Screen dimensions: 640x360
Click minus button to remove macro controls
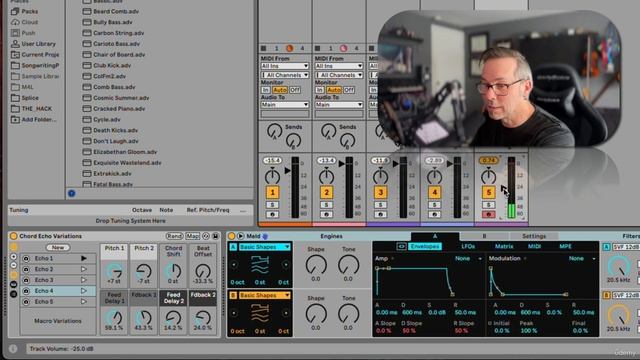(x=13, y=265)
